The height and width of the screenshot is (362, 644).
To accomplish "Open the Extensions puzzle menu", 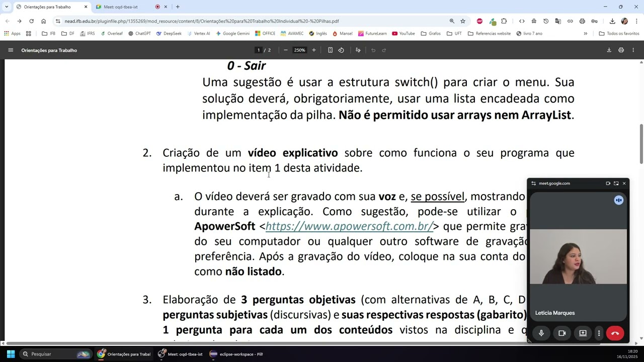I will (x=504, y=21).
